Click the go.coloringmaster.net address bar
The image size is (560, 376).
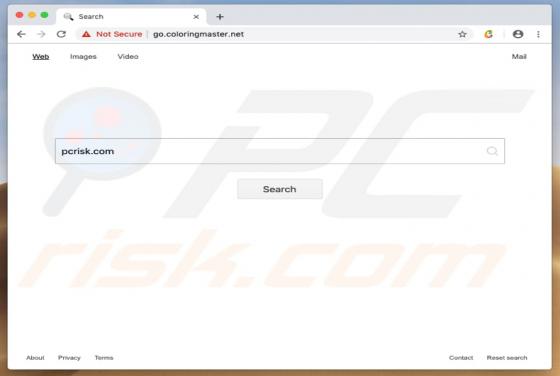pyautogui.click(x=198, y=34)
